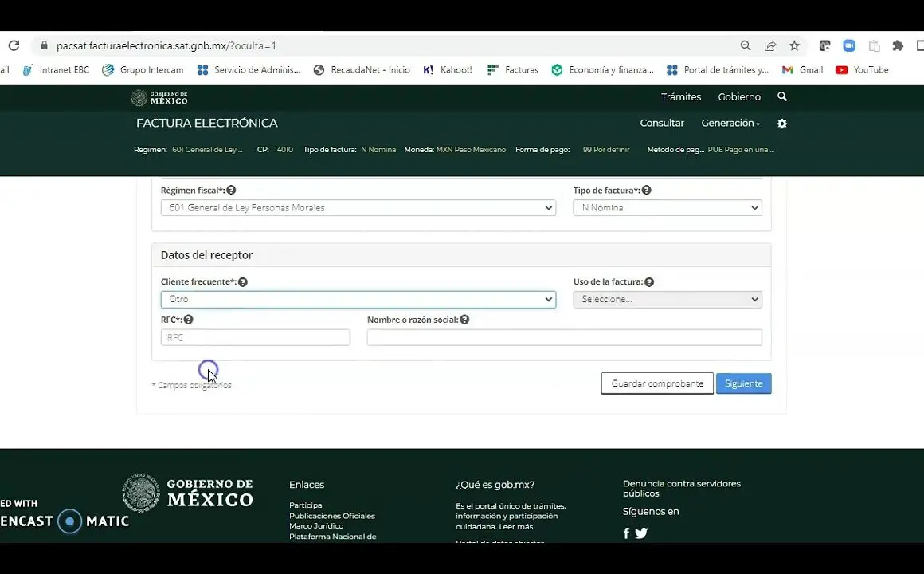The width and height of the screenshot is (924, 574).
Task: Click the help icon next to Tipo de factura
Action: click(647, 190)
